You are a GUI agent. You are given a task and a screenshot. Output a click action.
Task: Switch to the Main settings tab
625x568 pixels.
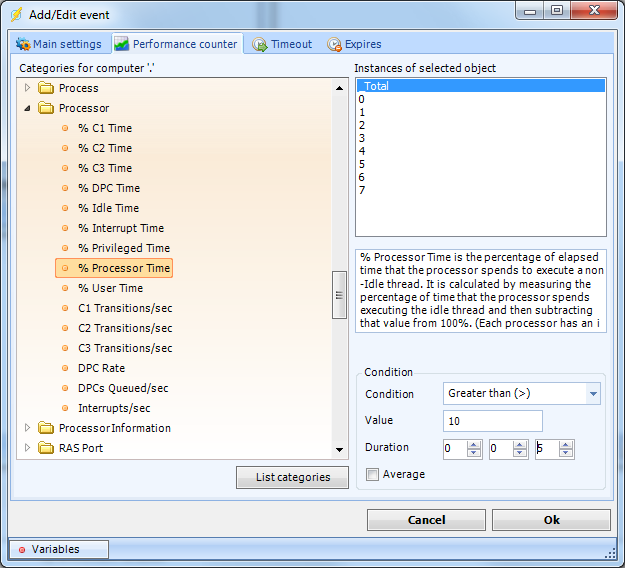(59, 44)
